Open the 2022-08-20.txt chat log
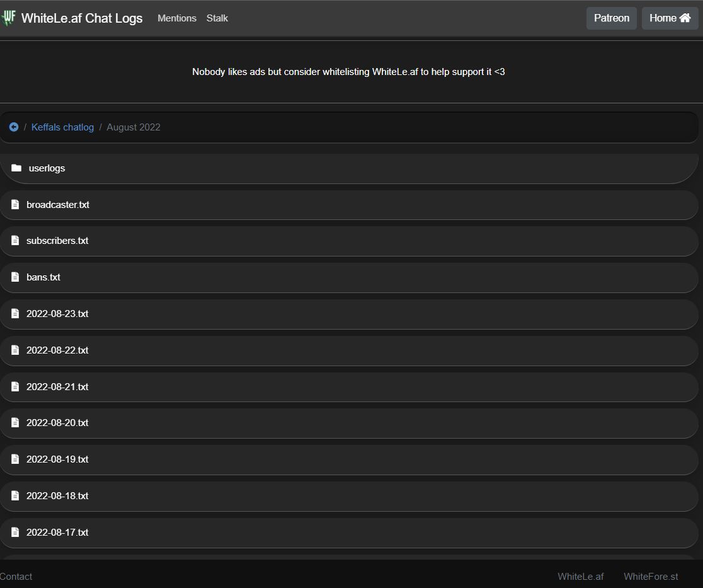Screen dimensions: 703x588 tap(349, 423)
